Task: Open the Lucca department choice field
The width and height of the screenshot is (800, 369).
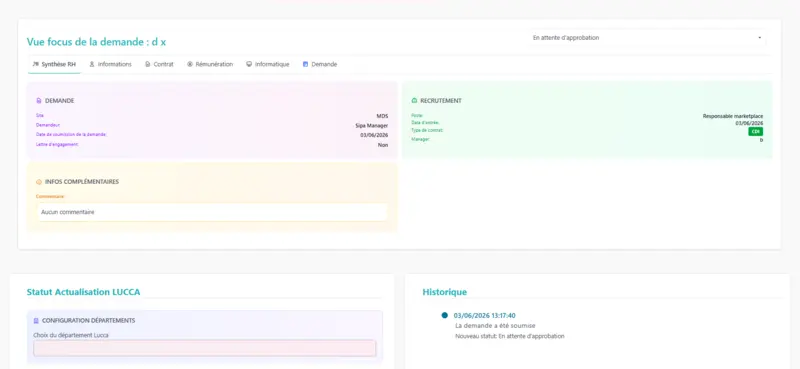Action: click(205, 348)
